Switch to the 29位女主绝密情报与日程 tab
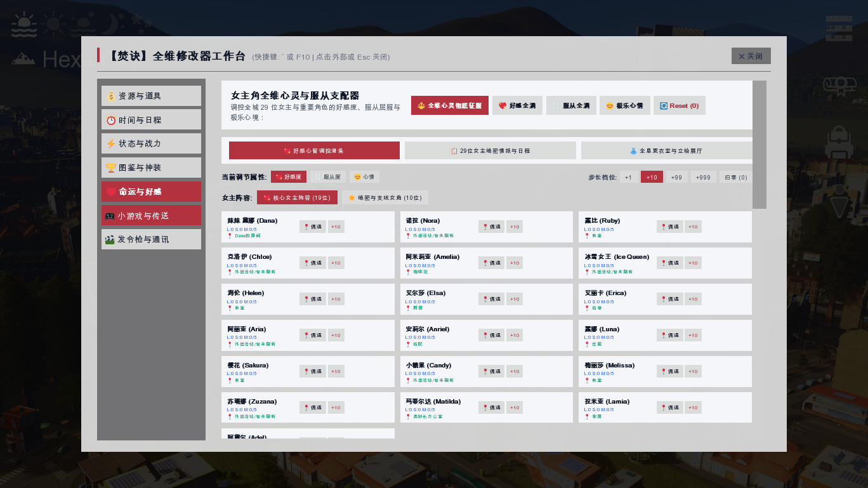The image size is (868, 488). pos(490,151)
